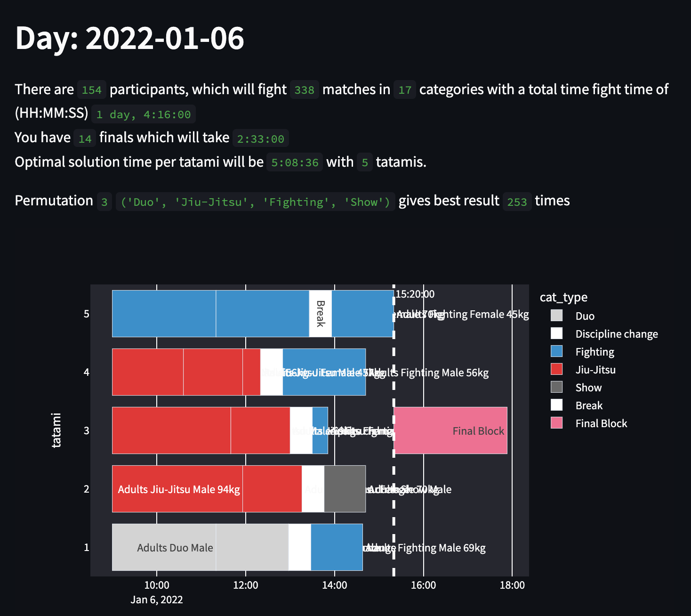Click the Adults Duo Male bar
This screenshot has width=691, height=616.
click(164, 547)
